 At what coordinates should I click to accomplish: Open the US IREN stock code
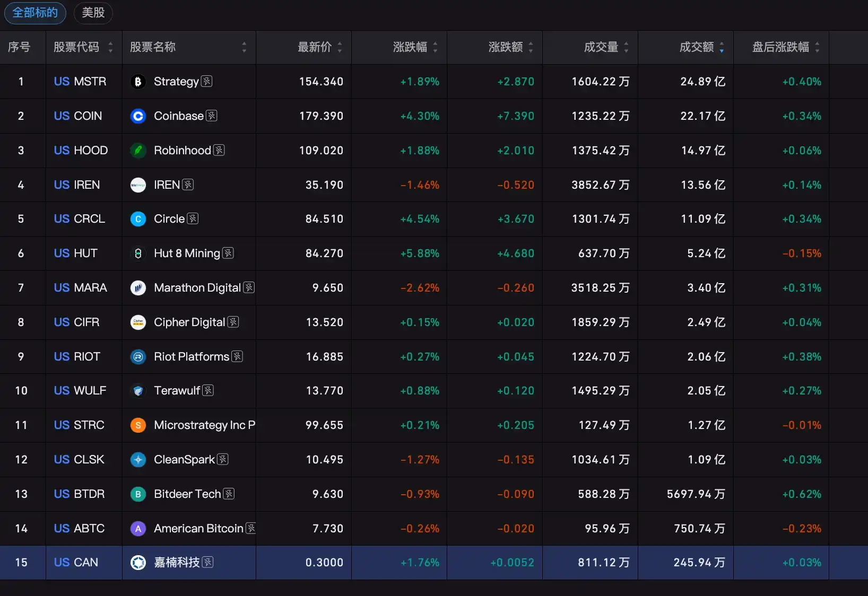point(77,185)
